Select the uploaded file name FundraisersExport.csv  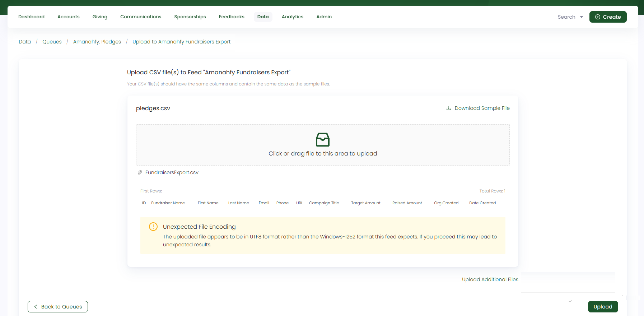click(x=172, y=172)
